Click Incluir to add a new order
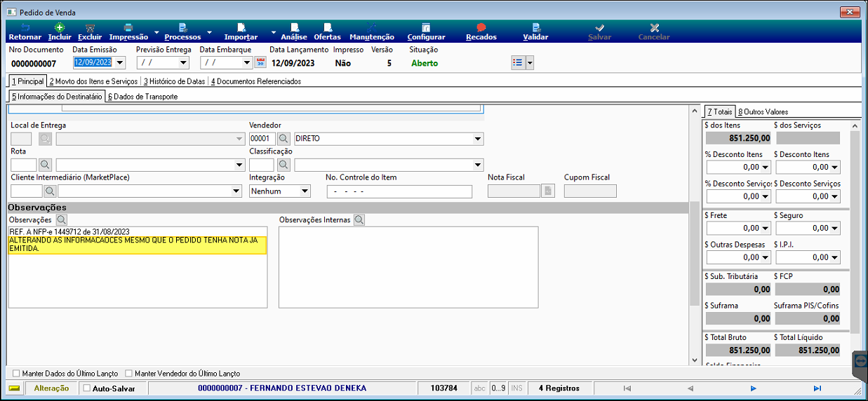 click(60, 32)
